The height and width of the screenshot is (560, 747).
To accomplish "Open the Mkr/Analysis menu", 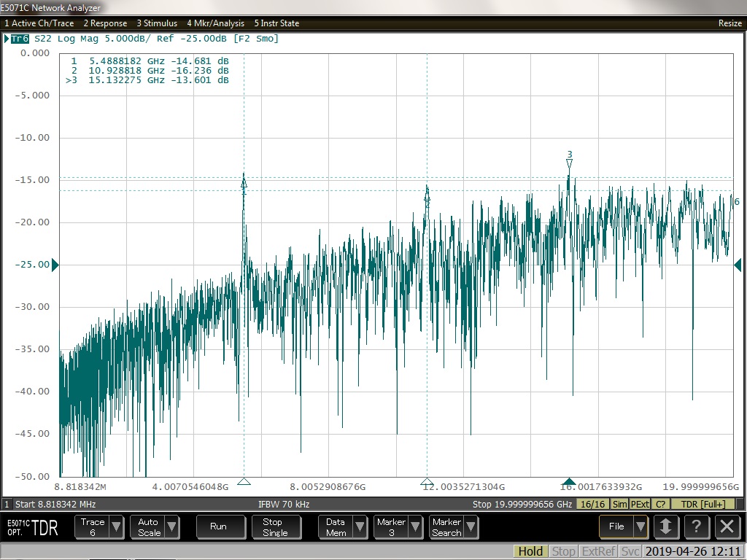I will coord(215,23).
